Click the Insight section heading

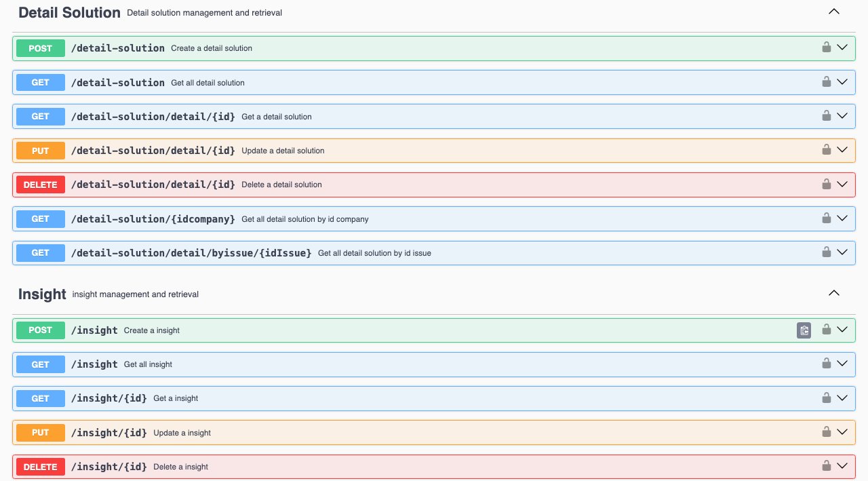point(42,294)
